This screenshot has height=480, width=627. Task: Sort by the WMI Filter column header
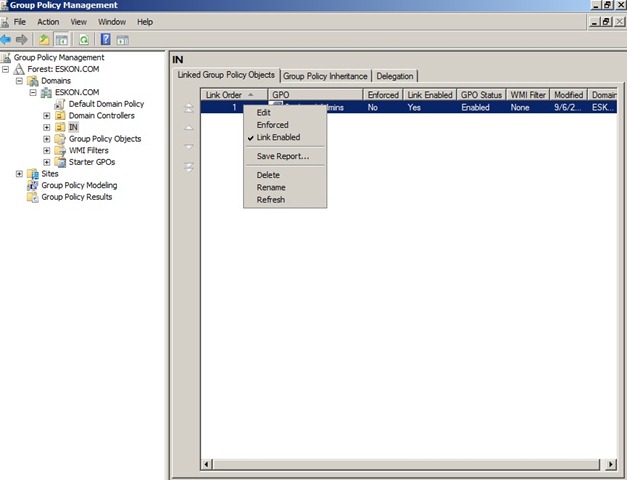click(x=528, y=95)
